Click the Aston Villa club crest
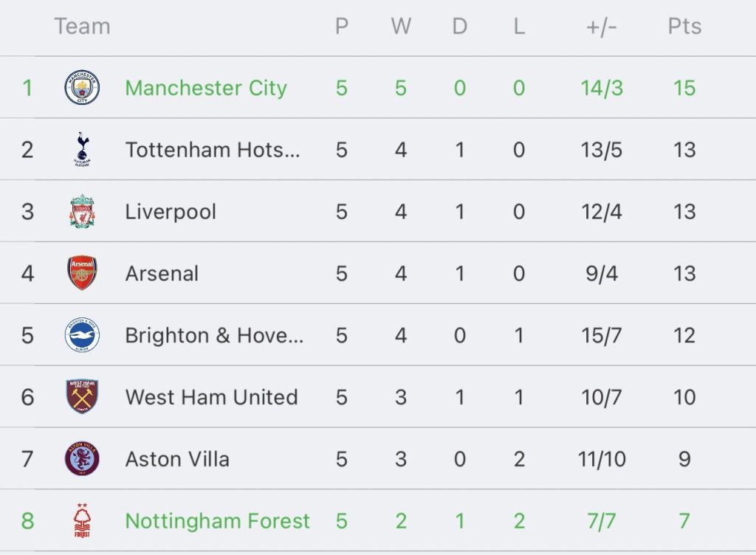The width and height of the screenshot is (756, 555). tap(82, 459)
